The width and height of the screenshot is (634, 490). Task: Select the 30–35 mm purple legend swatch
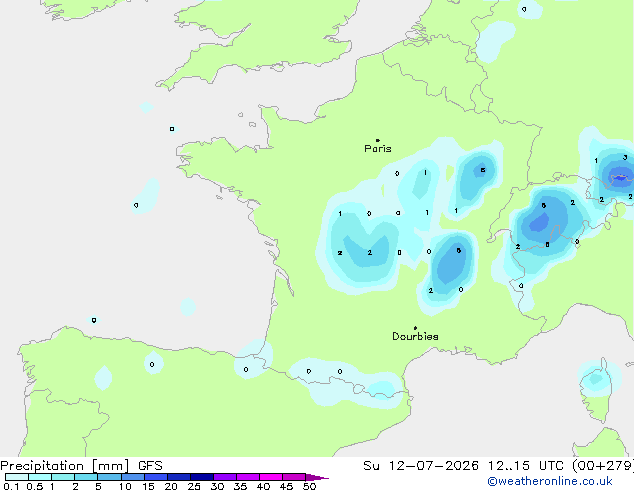point(225,477)
